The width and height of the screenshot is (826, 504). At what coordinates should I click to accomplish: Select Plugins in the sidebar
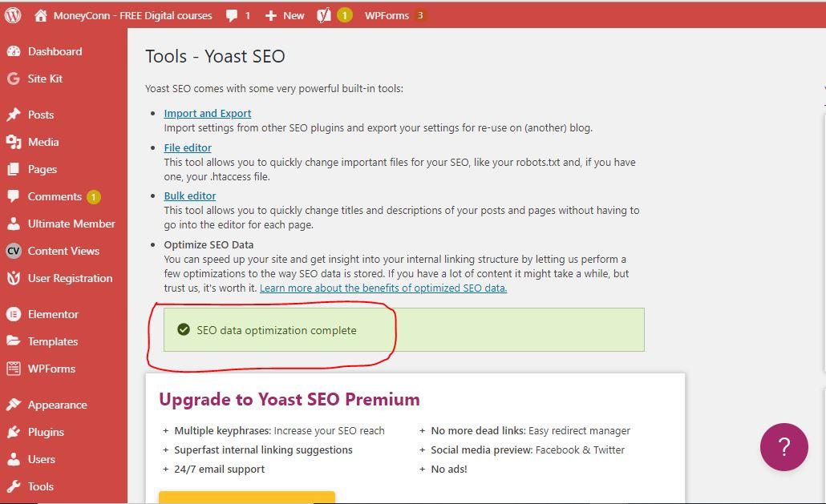[47, 432]
